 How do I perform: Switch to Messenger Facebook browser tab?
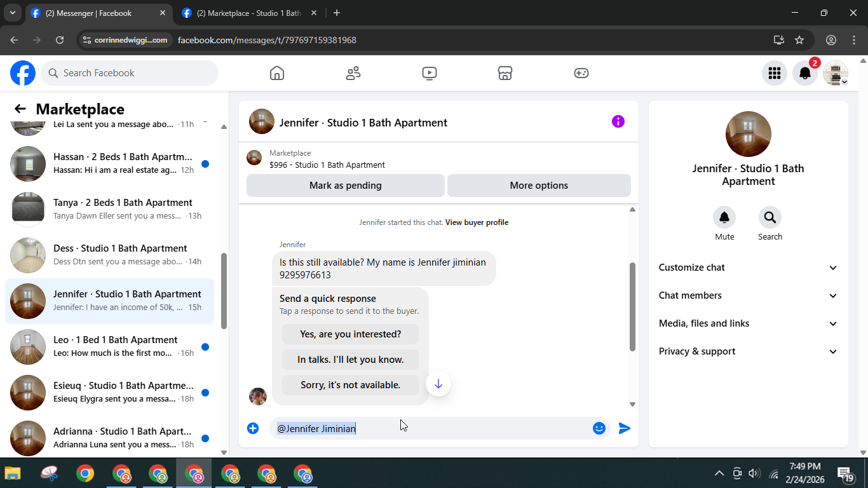pyautogui.click(x=98, y=13)
